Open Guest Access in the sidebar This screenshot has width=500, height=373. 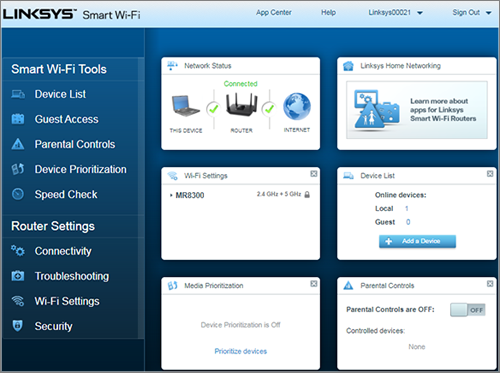67,119
